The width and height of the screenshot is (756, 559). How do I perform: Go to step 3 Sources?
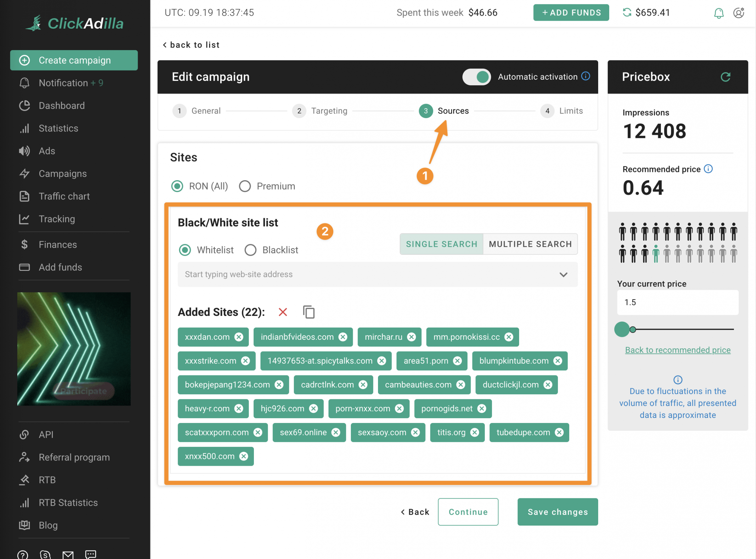443,111
